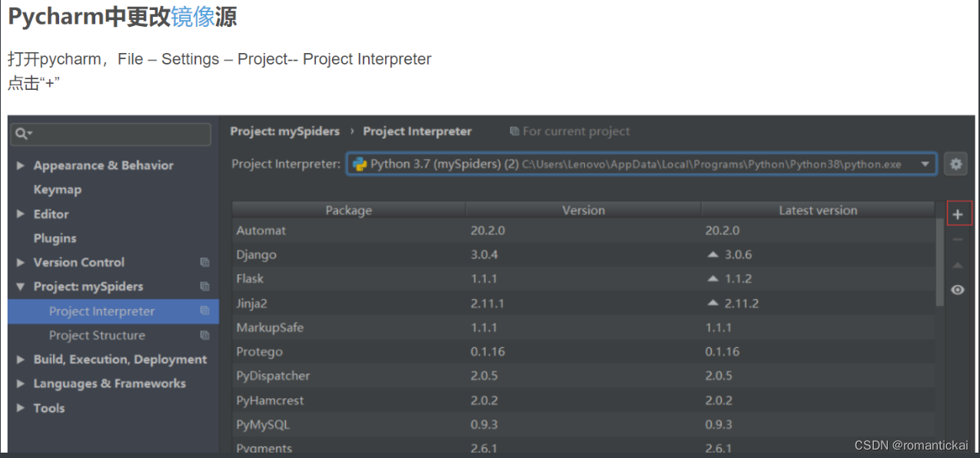Click the package table vertical scrollbar
980x458 pixels.
tap(940, 261)
